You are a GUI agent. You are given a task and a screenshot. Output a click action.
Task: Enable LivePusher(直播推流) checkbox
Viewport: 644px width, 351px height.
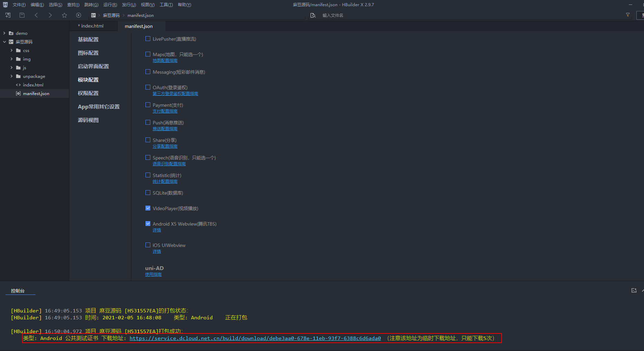coord(148,39)
